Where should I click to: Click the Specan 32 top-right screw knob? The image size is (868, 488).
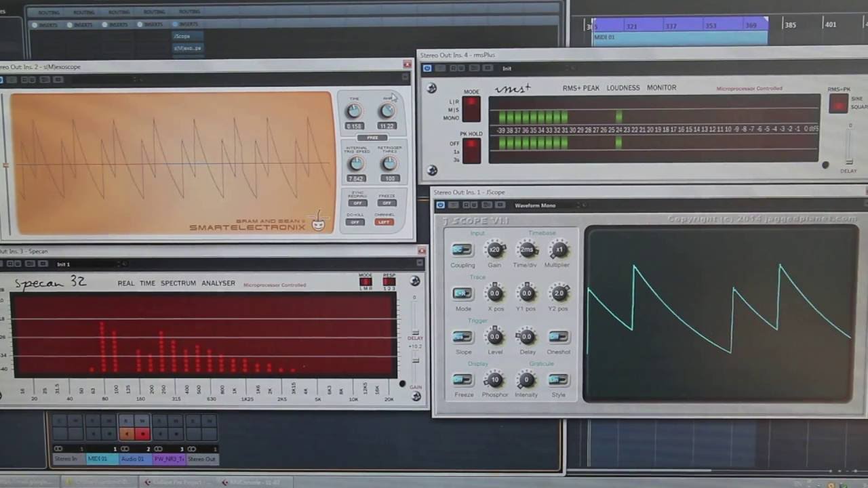(415, 281)
